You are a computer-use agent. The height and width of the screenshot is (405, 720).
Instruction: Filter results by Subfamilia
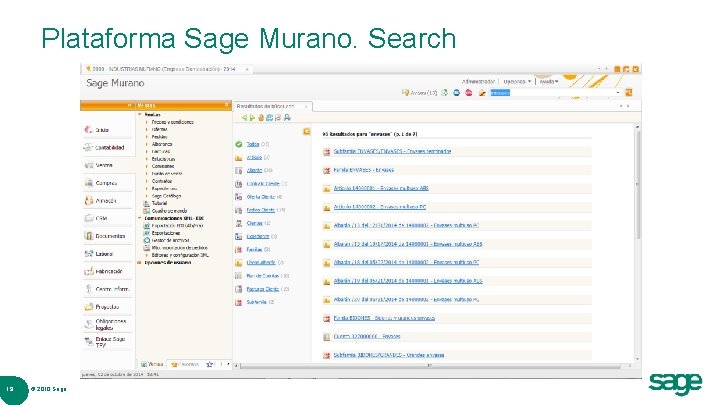256,302
